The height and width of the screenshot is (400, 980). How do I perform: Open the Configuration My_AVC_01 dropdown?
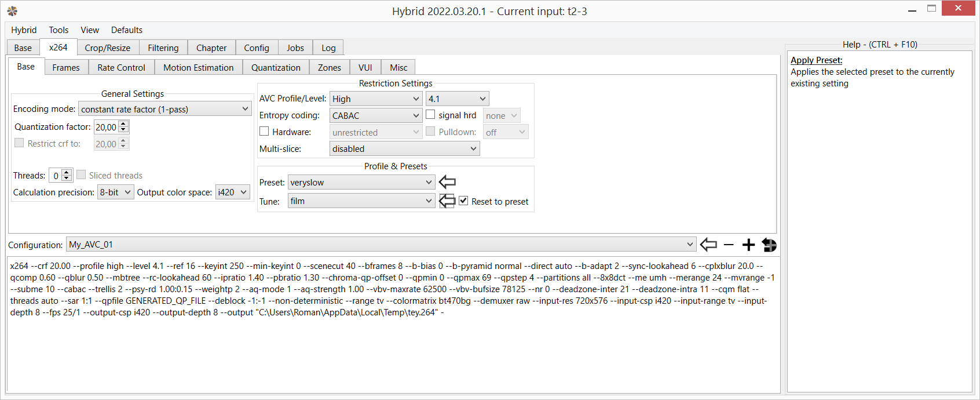pyautogui.click(x=381, y=244)
